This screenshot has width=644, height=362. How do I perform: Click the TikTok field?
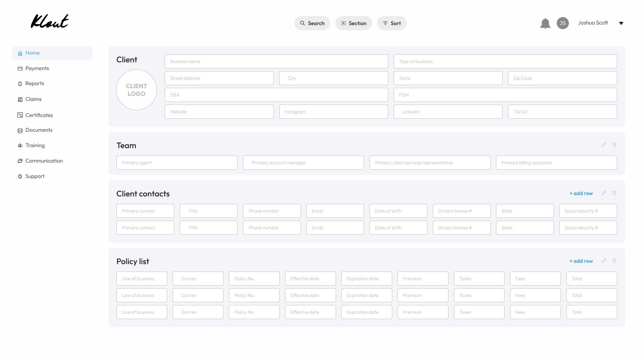click(562, 112)
